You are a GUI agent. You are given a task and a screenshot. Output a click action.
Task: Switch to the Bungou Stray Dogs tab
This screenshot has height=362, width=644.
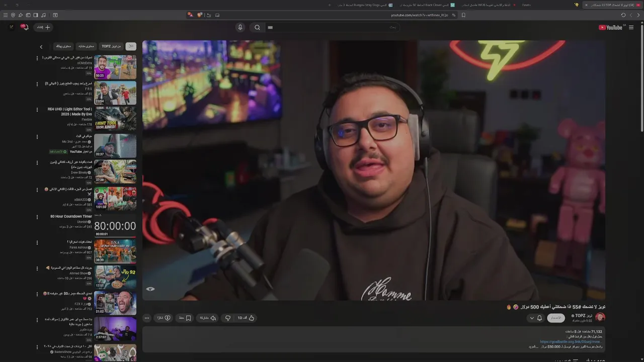click(365, 5)
